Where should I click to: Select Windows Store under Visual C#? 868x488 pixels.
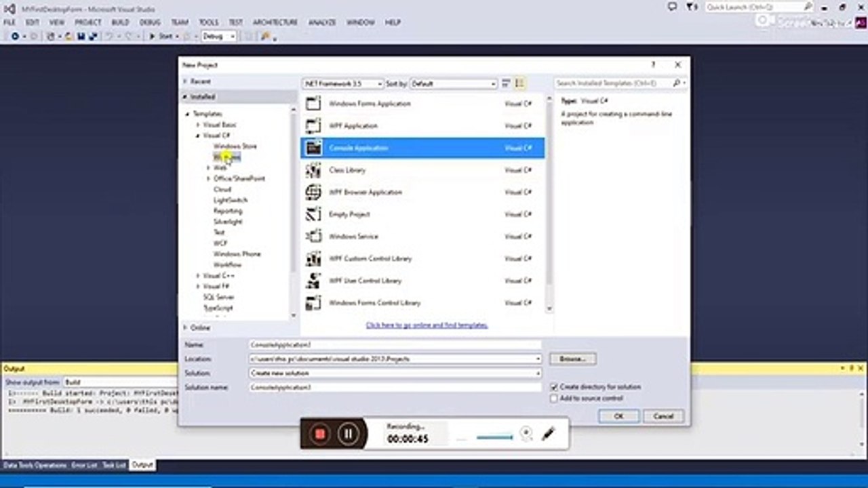click(235, 146)
